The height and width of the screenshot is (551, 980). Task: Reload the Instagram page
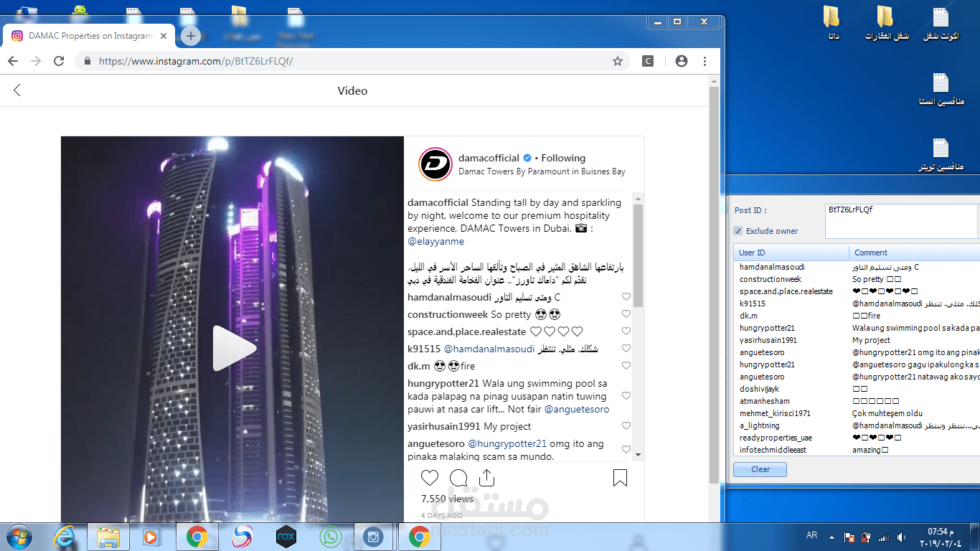coord(59,61)
